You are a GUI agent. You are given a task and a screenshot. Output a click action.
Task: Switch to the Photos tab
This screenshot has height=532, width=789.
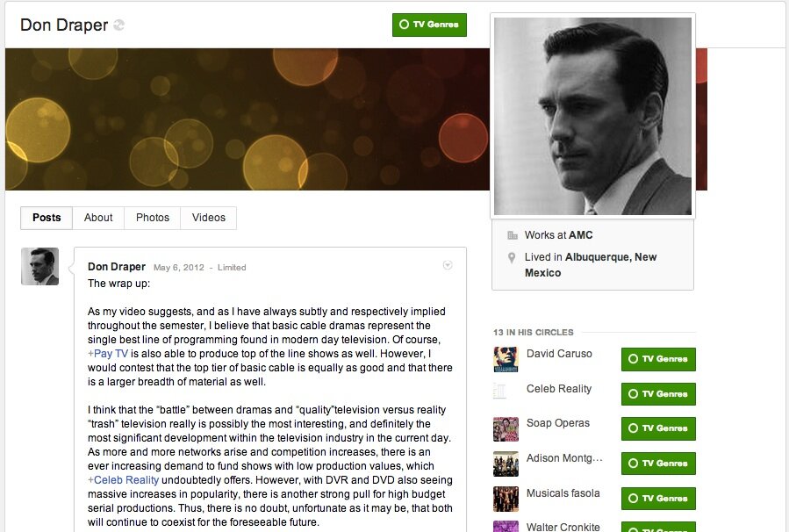153,218
